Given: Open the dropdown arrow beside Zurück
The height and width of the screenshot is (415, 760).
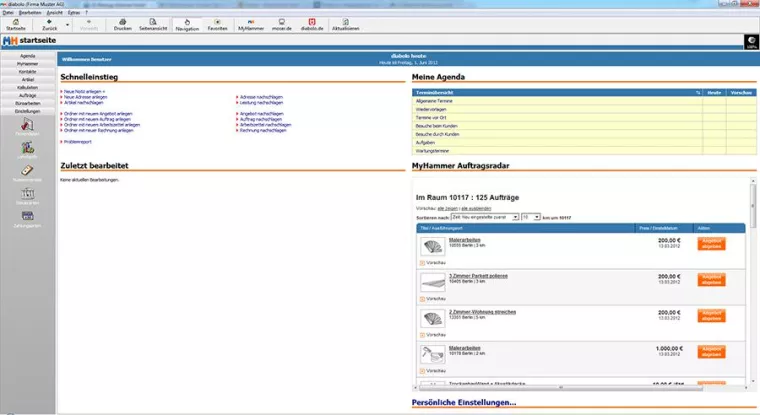Looking at the screenshot, I should [x=67, y=22].
